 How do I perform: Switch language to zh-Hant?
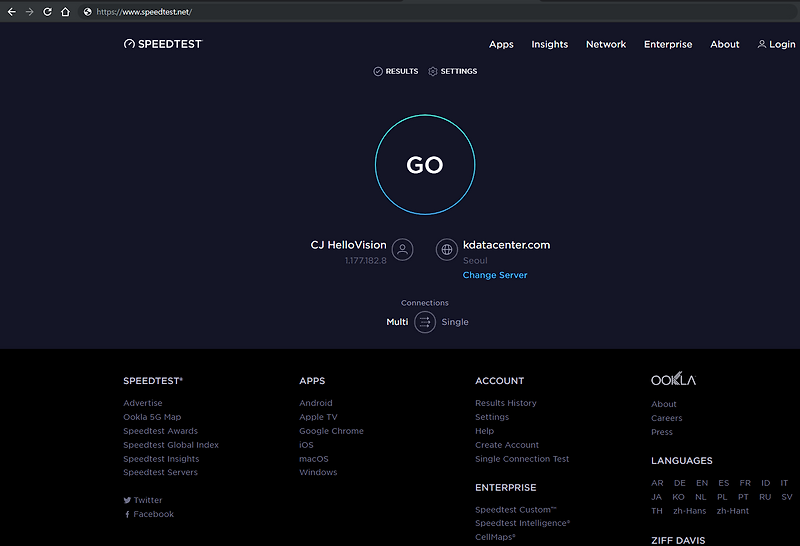(x=733, y=511)
